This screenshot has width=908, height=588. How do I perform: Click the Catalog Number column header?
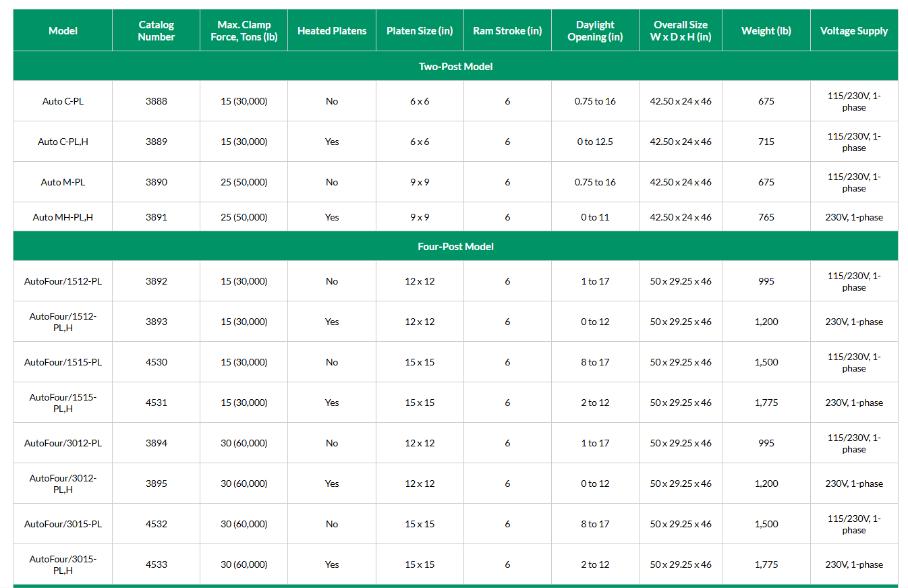coord(157,30)
